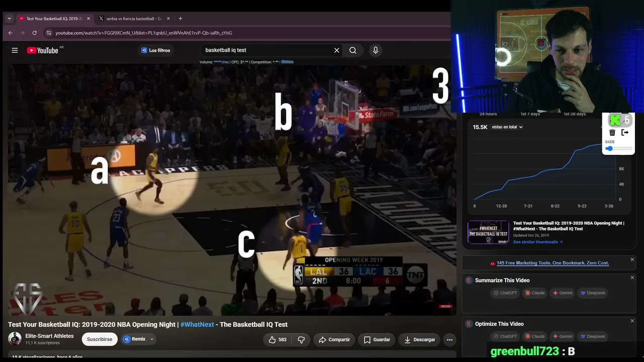
Task: Open See similar thumbnails link
Action: (538, 242)
